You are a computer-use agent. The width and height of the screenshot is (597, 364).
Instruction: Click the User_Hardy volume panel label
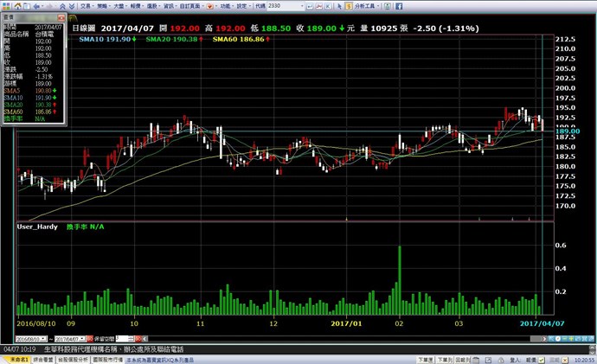[36, 226]
